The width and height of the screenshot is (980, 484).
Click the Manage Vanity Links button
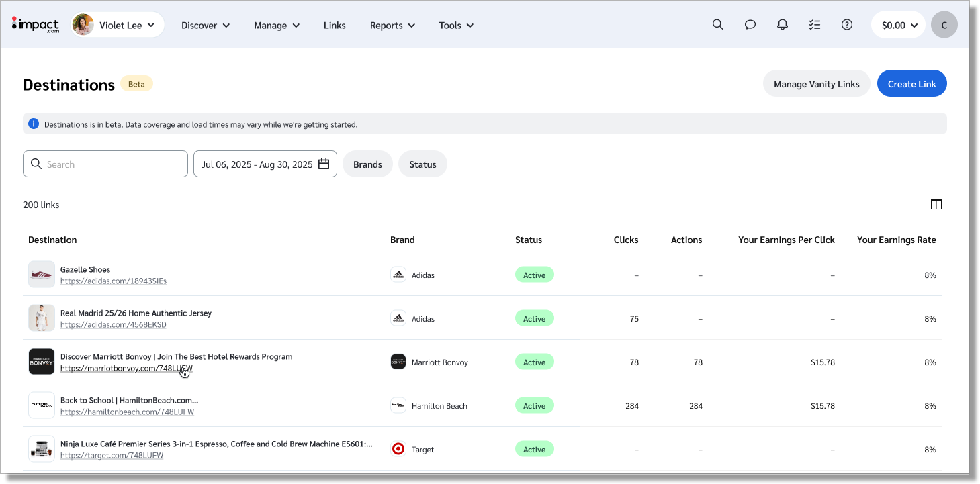pos(817,84)
